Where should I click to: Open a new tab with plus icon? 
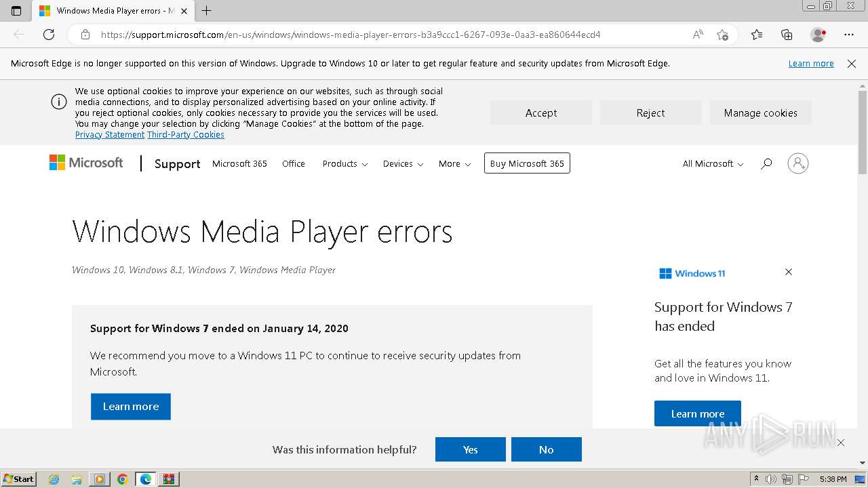click(x=207, y=11)
